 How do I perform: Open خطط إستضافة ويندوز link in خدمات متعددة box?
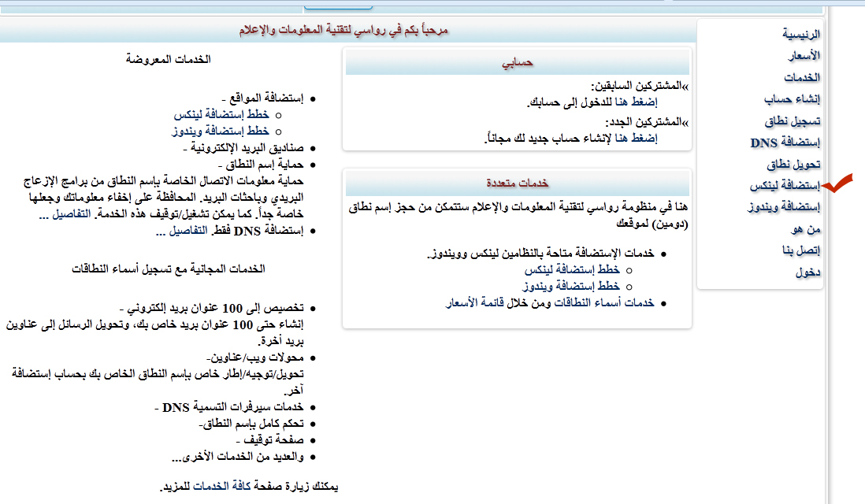[x=571, y=286]
